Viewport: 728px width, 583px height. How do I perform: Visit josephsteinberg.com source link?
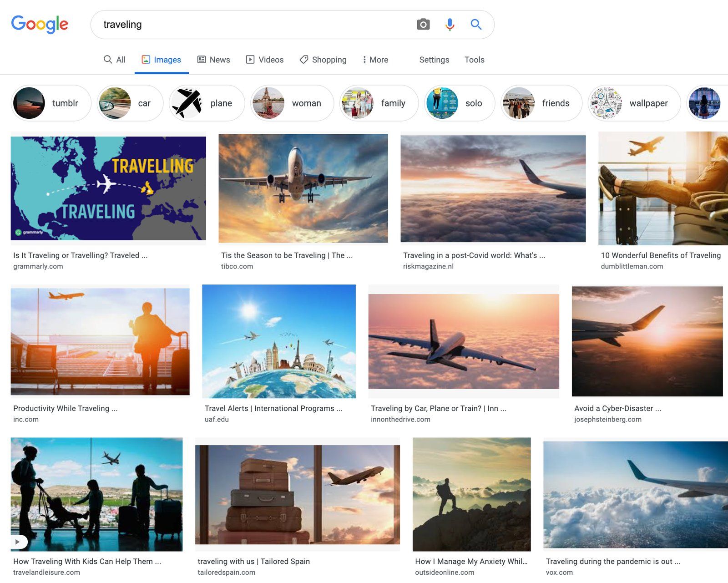point(608,419)
